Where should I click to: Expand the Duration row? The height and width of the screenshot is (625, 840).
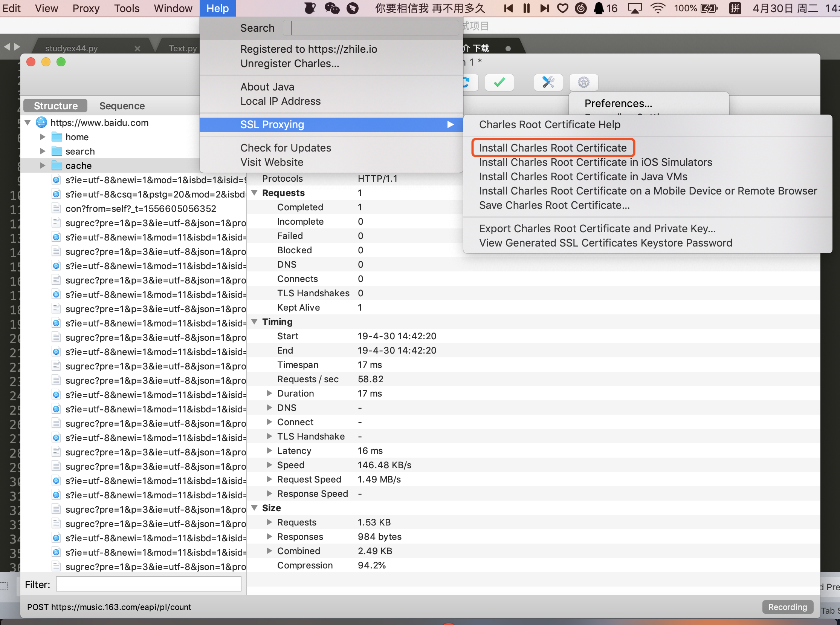[x=269, y=393]
